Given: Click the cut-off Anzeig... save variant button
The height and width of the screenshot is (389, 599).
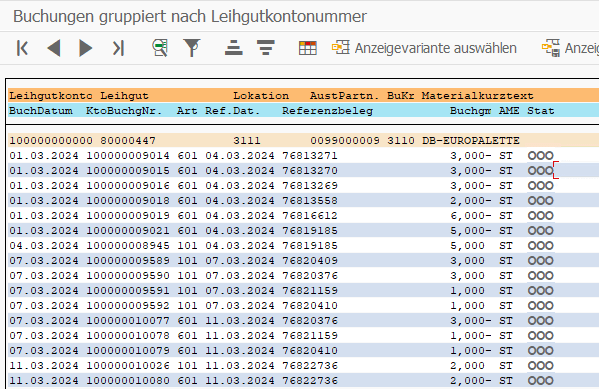Looking at the screenshot, I should (x=570, y=48).
